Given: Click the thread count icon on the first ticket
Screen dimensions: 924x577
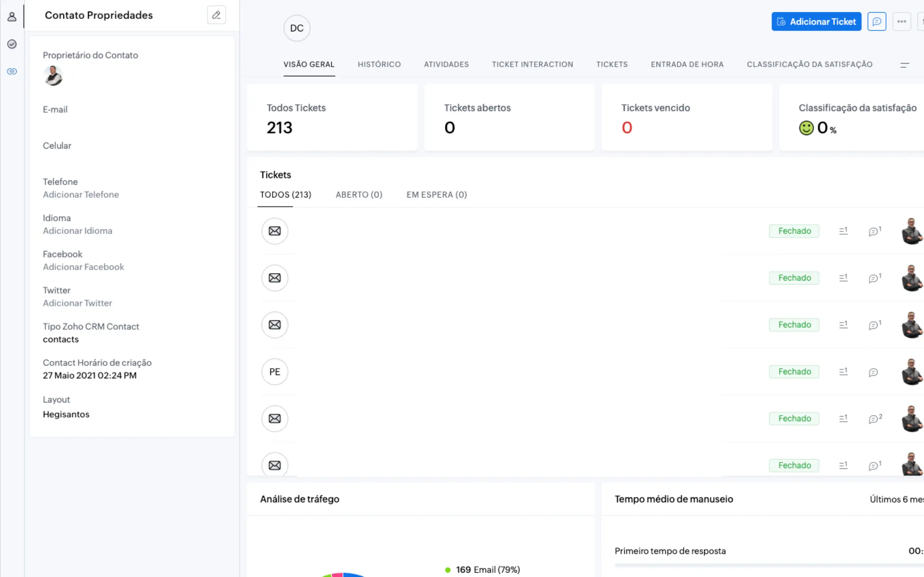Looking at the screenshot, I should 843,231.
